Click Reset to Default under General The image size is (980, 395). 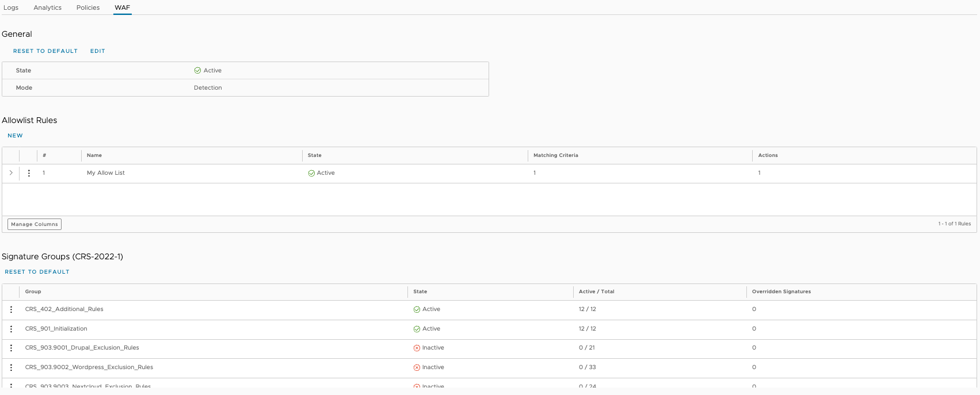(x=45, y=51)
